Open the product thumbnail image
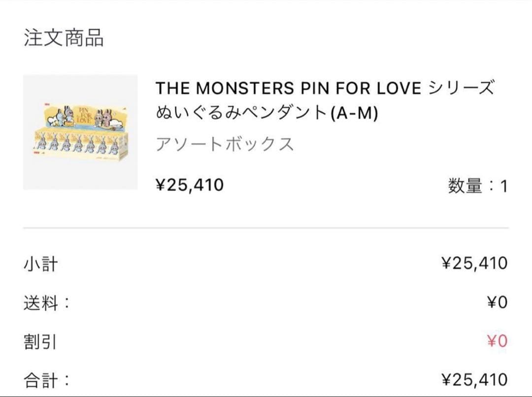 80,132
